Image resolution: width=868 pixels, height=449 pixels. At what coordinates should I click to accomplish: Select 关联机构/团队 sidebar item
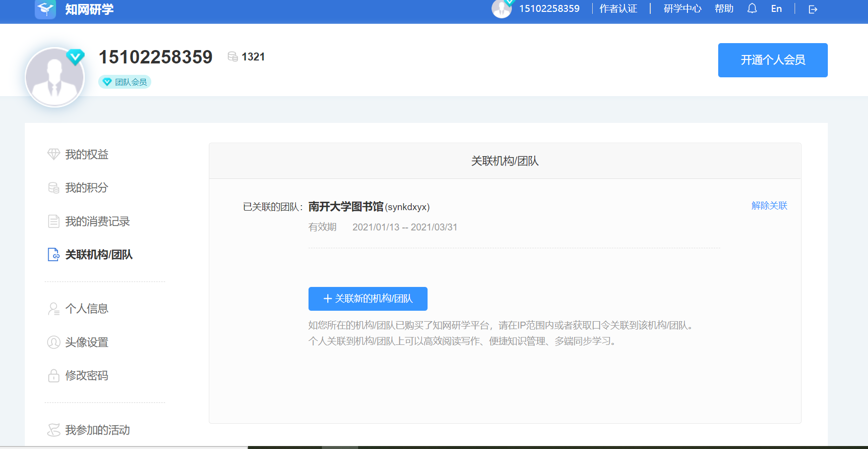[x=99, y=255]
